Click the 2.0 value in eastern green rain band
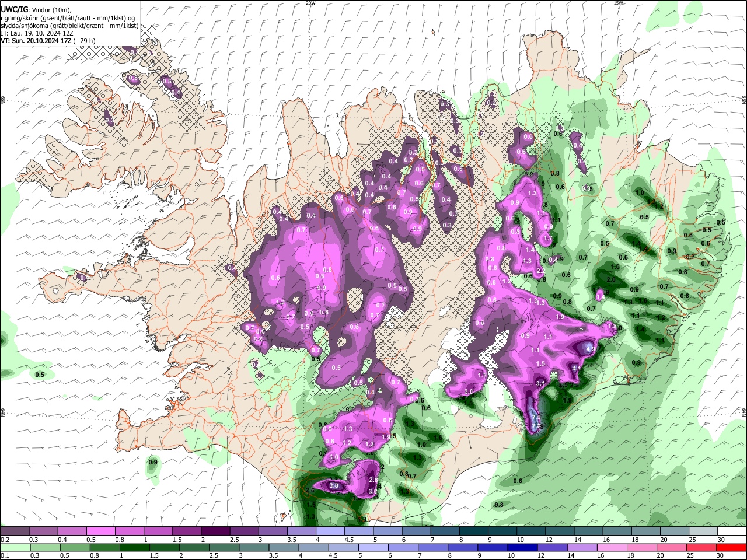This screenshot has width=747, height=560. pyautogui.click(x=612, y=280)
